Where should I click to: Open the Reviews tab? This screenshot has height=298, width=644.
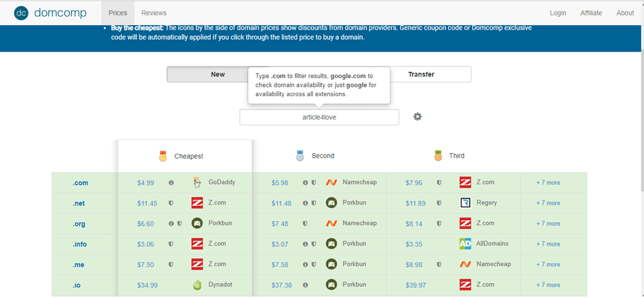click(x=154, y=13)
